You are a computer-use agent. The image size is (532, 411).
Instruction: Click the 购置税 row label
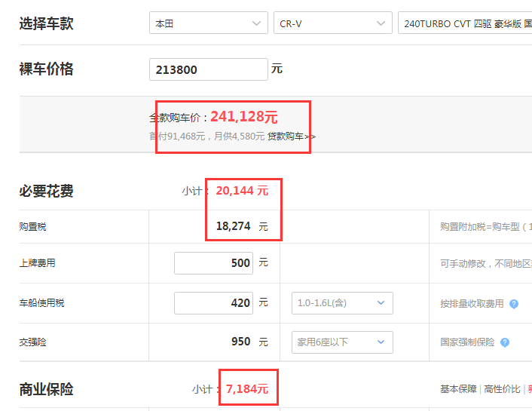point(32,226)
